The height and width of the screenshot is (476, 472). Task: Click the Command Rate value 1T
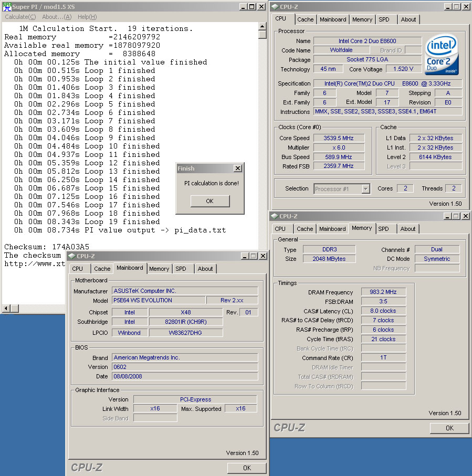coord(383,357)
